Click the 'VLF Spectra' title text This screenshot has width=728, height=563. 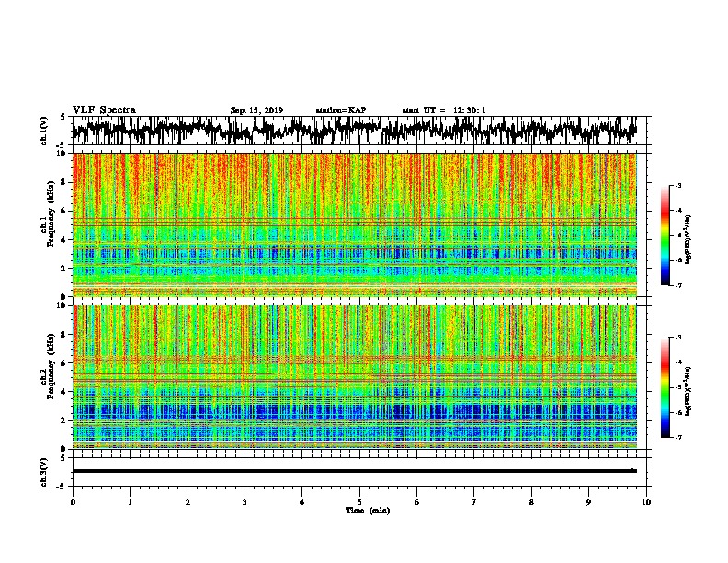pos(104,110)
